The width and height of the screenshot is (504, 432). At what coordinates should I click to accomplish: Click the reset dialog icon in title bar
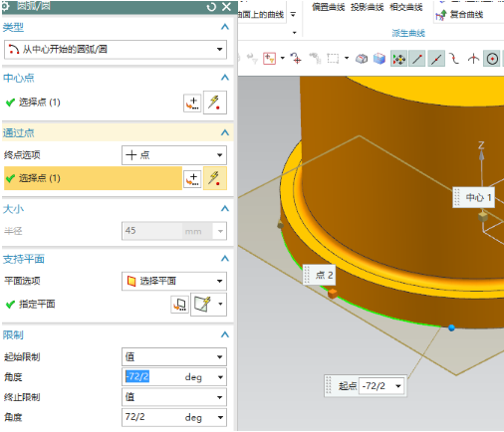pyautogui.click(x=211, y=7)
